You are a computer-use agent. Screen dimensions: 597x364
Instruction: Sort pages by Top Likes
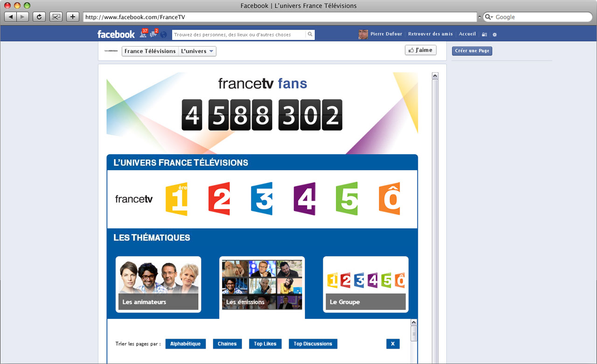click(265, 344)
